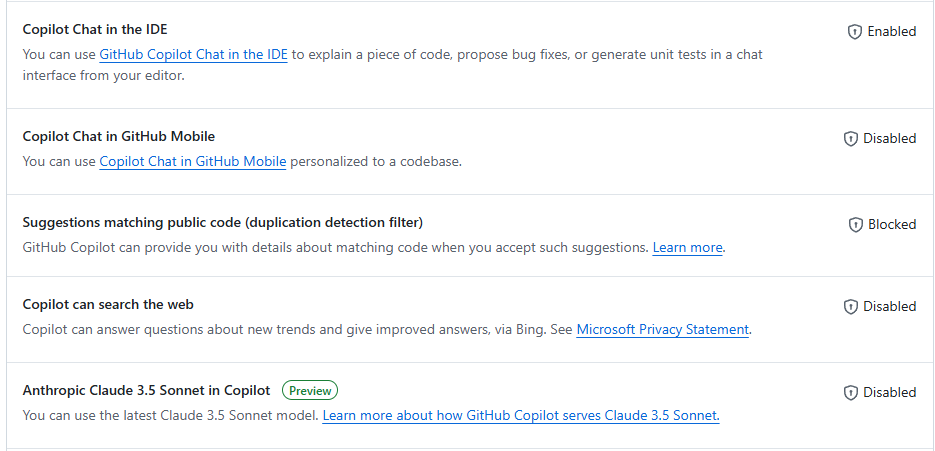Open the Copilot Chat in GitHub Mobile link
The image size is (935, 451).
coord(193,161)
